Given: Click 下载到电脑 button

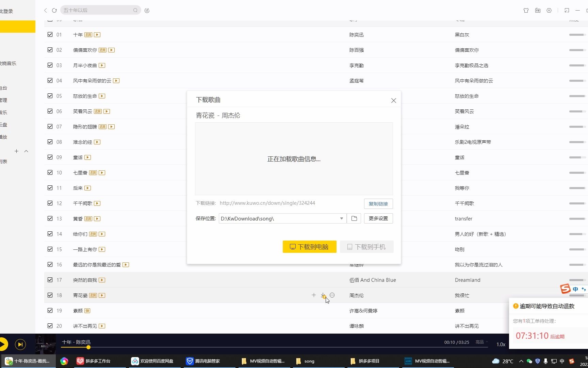Looking at the screenshot, I should (x=309, y=247).
